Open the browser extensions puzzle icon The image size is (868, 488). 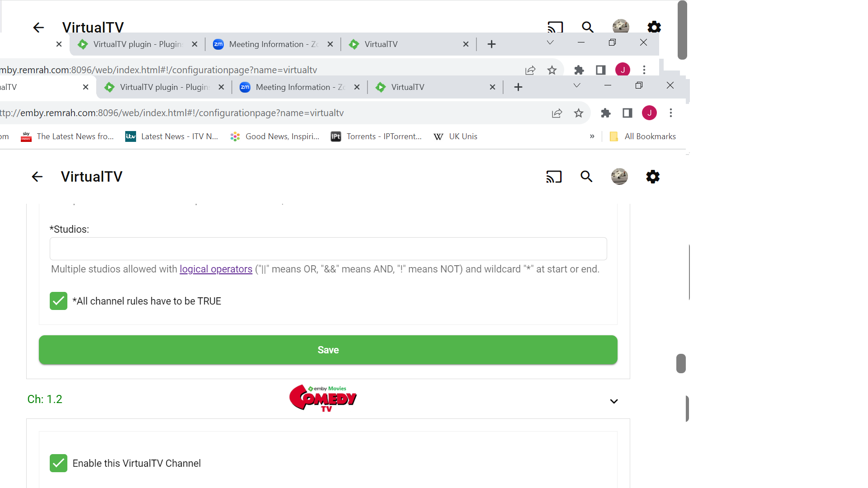tap(606, 113)
